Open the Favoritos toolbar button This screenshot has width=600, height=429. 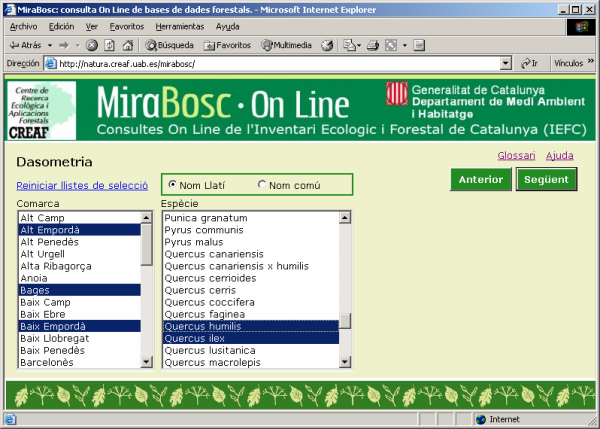pyautogui.click(x=227, y=45)
